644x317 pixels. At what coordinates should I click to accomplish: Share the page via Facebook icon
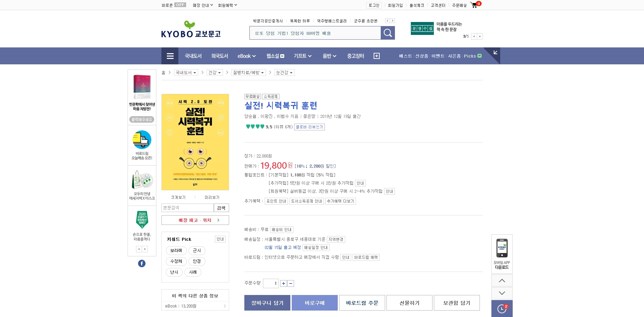[x=142, y=263]
